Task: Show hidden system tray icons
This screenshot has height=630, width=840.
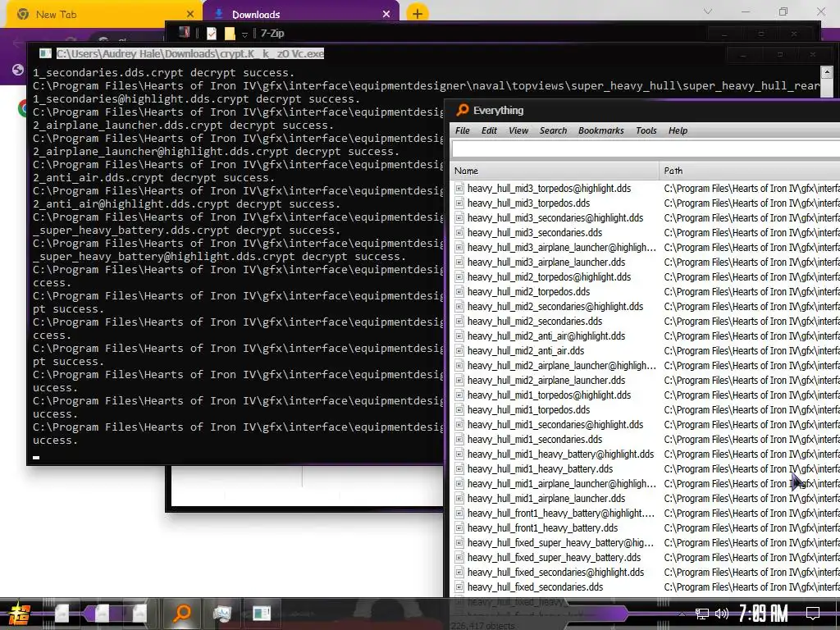Action: 682,614
